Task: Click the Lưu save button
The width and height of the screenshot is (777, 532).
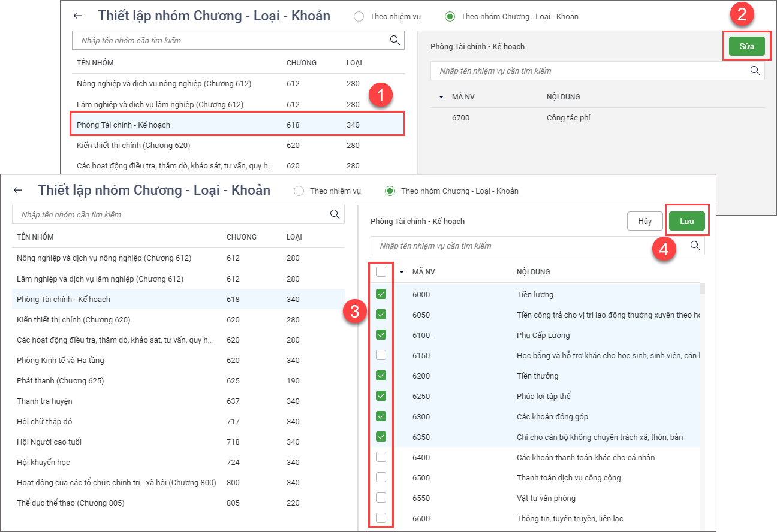Action: tap(686, 221)
